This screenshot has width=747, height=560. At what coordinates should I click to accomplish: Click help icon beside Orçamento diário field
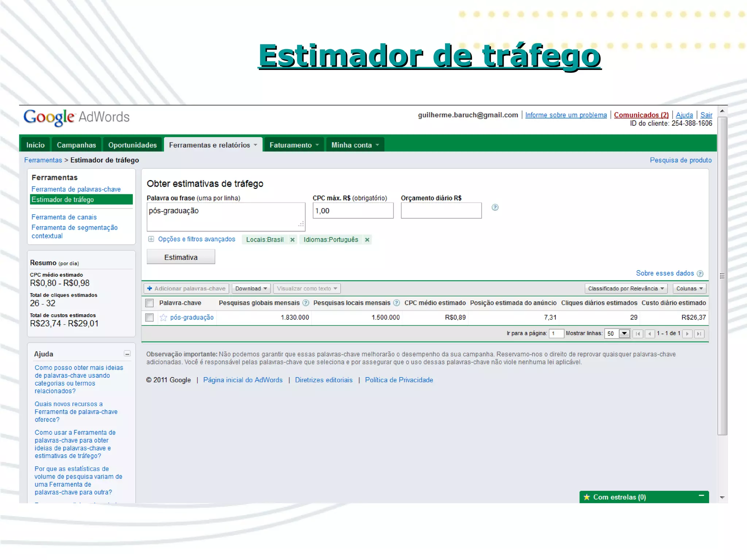click(495, 207)
